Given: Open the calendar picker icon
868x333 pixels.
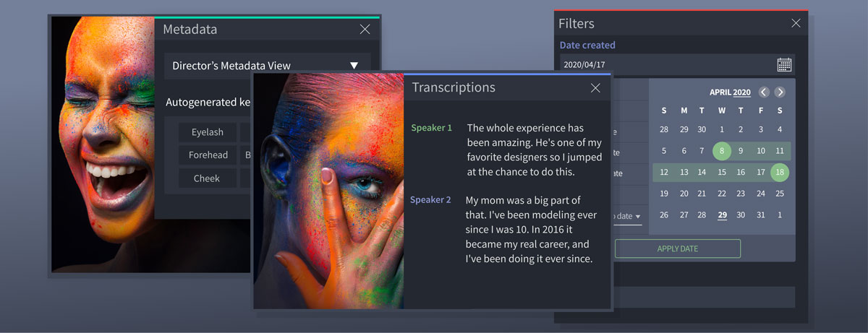Looking at the screenshot, I should [784, 64].
